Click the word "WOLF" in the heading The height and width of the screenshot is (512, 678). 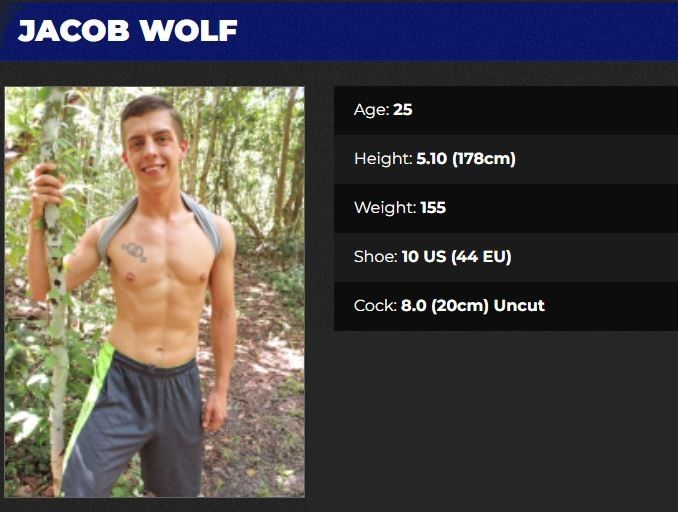click(x=189, y=31)
